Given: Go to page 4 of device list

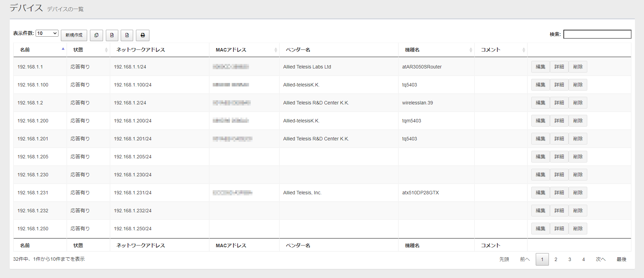Looking at the screenshot, I should [x=583, y=259].
